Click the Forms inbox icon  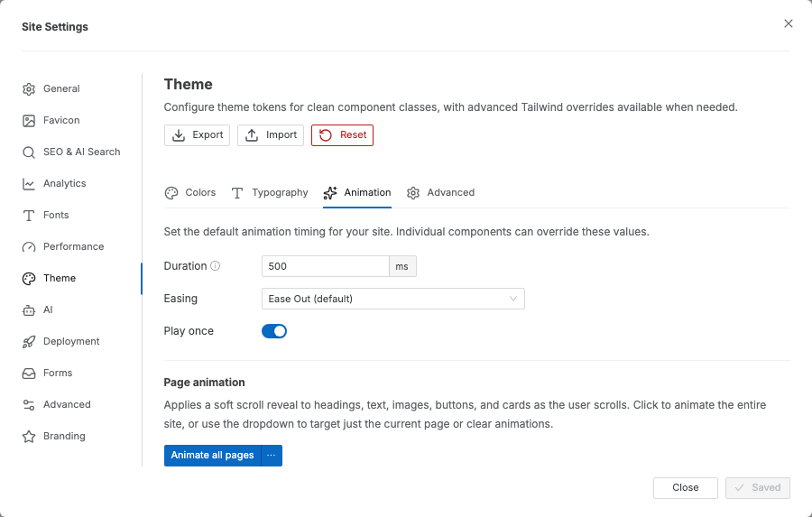click(x=29, y=374)
